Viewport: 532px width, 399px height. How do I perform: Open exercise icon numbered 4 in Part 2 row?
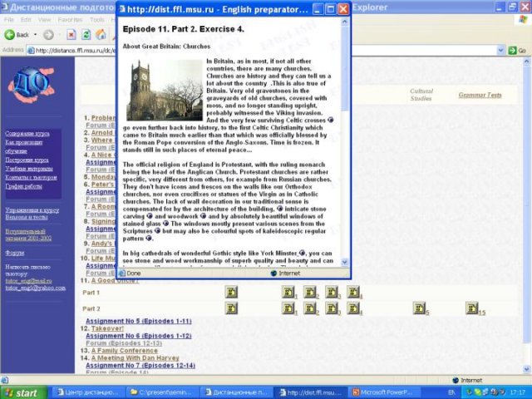[x=353, y=308]
